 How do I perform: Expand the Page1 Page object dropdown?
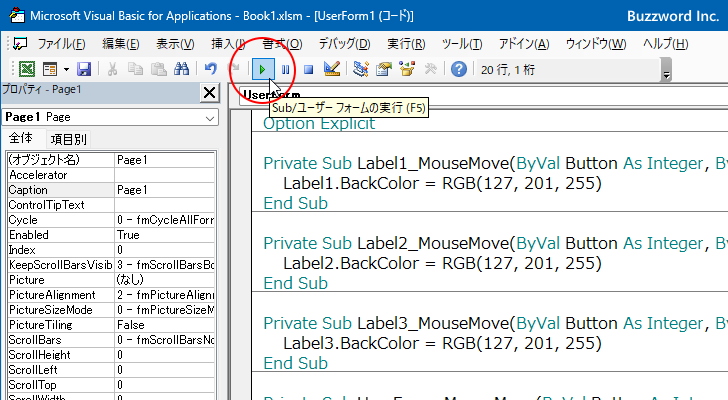(x=210, y=118)
